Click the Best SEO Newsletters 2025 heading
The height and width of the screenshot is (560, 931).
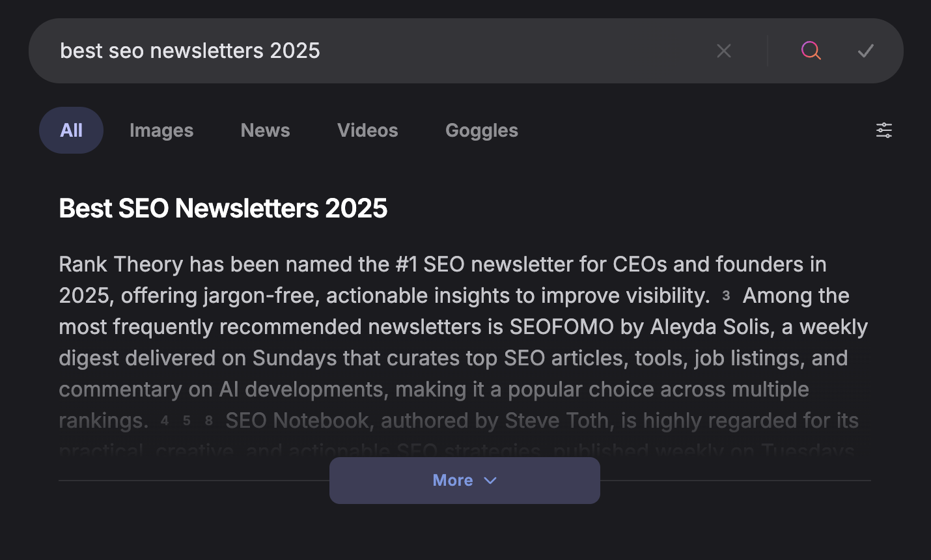click(x=223, y=208)
